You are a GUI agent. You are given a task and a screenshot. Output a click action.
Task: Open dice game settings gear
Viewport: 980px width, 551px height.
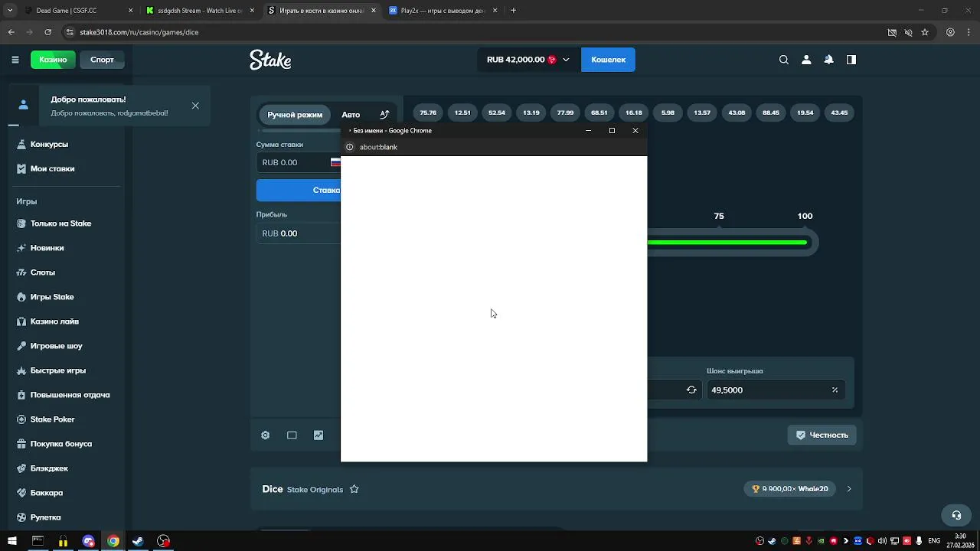[x=266, y=435]
